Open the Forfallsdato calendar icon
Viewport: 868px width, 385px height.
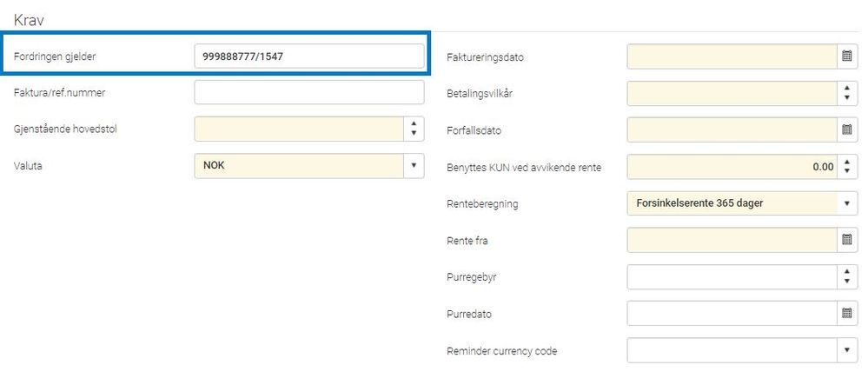[846, 129]
